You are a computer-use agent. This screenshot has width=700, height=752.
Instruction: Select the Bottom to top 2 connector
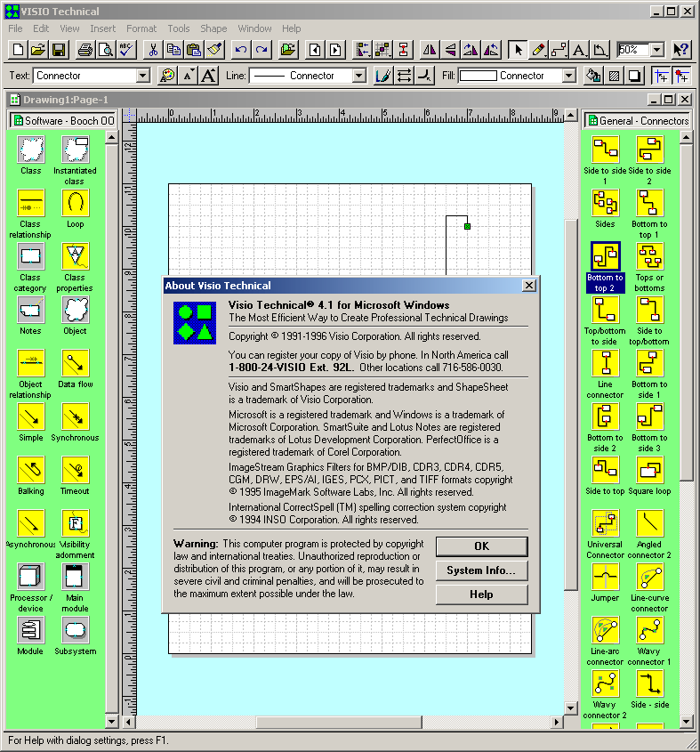(x=605, y=267)
